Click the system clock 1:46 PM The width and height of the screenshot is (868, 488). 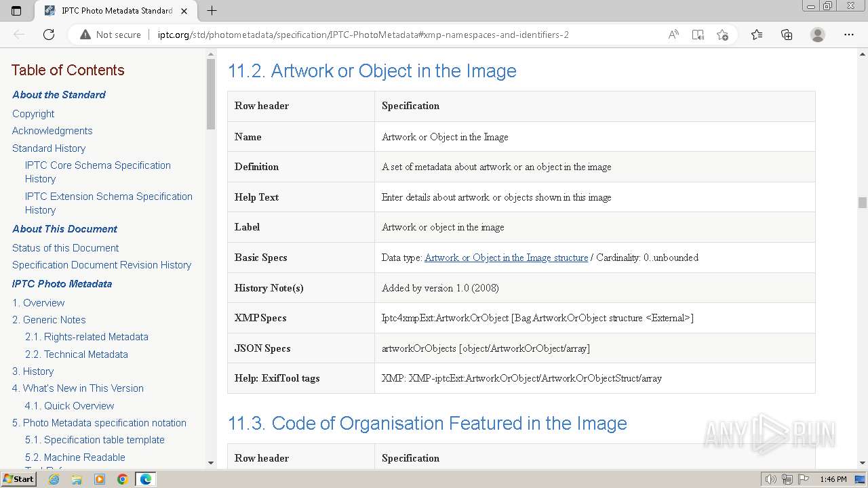[833, 479]
